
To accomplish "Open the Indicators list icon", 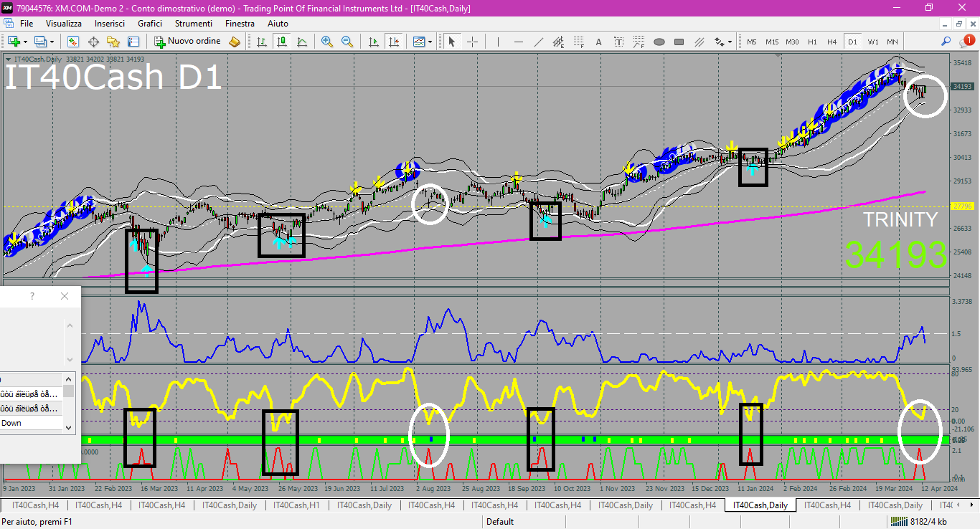I will point(419,42).
